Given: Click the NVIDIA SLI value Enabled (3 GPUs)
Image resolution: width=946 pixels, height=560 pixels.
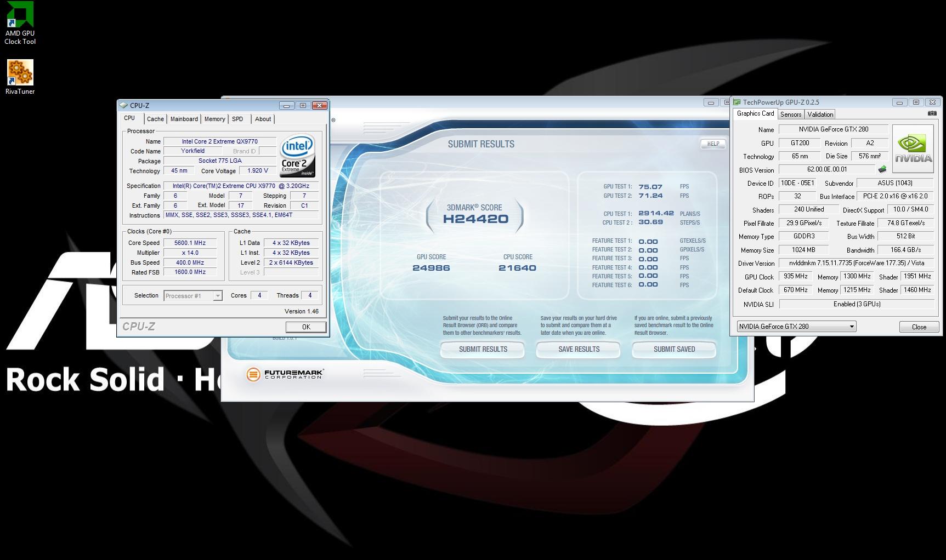Looking at the screenshot, I should 856,304.
